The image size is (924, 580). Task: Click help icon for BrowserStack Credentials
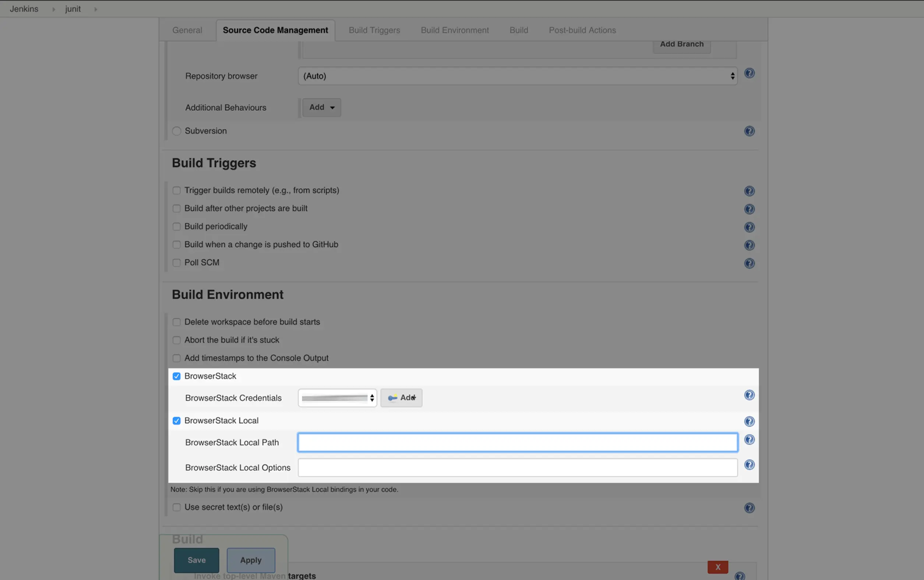point(749,395)
